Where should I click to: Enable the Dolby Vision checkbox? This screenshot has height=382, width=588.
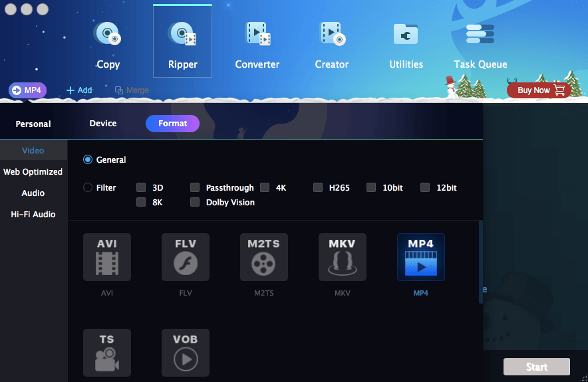point(195,202)
